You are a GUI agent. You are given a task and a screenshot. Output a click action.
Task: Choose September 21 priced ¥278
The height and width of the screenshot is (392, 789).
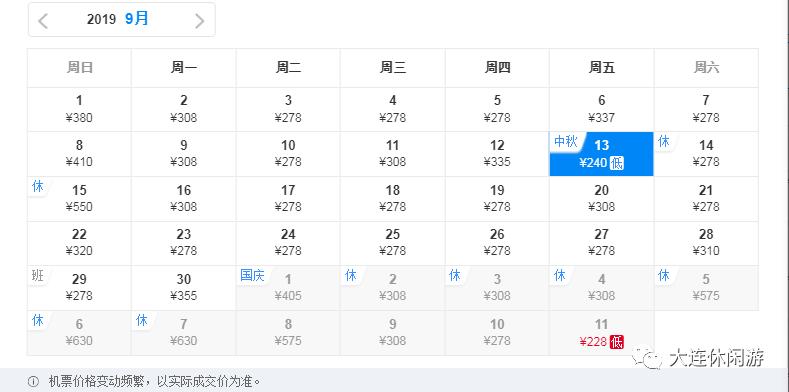(706, 199)
